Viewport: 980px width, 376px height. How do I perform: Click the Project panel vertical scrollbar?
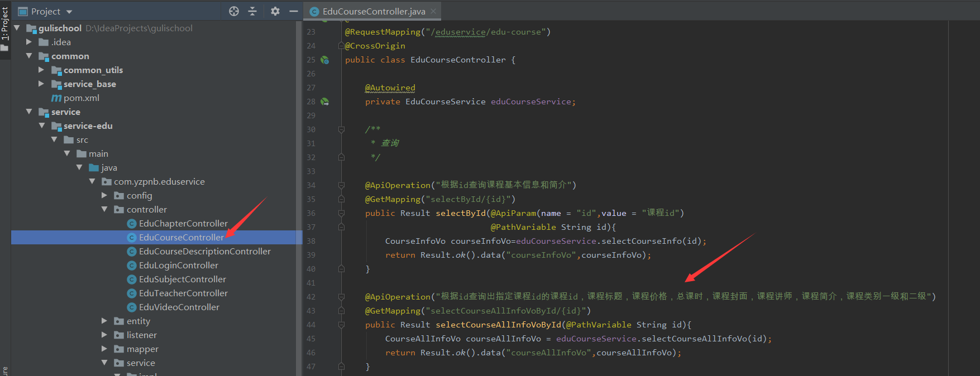(x=299, y=198)
